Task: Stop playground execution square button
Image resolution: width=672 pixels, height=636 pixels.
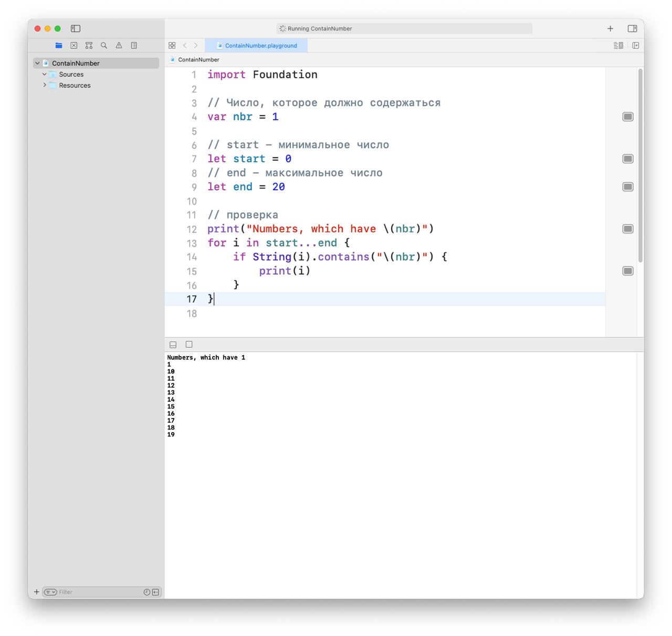Action: (x=189, y=345)
